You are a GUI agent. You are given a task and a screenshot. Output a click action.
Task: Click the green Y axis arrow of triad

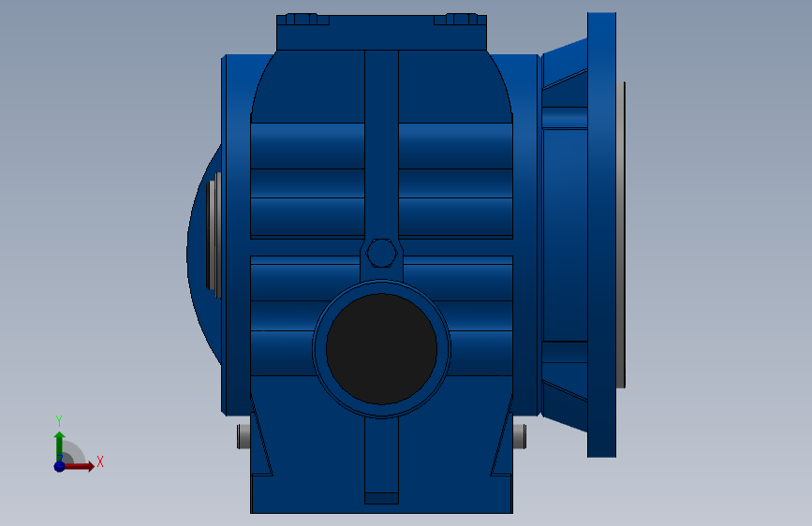(x=59, y=446)
